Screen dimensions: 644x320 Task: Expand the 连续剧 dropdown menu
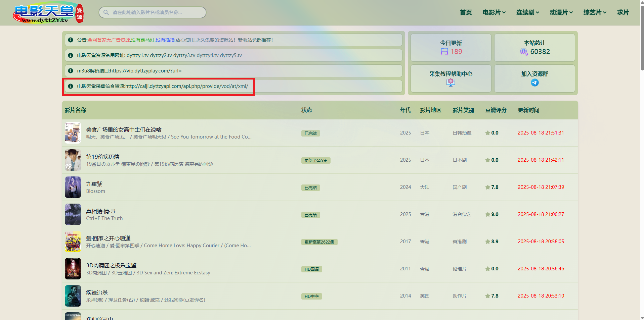tap(528, 12)
